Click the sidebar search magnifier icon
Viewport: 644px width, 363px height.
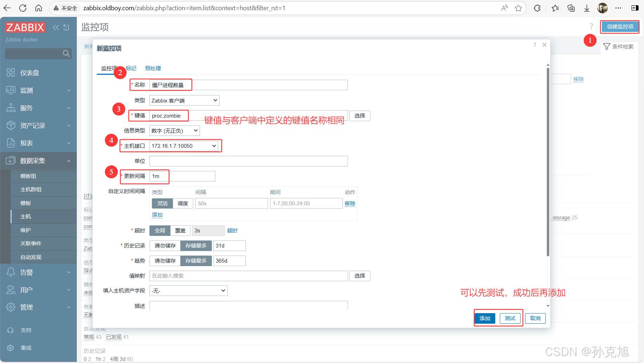click(66, 53)
